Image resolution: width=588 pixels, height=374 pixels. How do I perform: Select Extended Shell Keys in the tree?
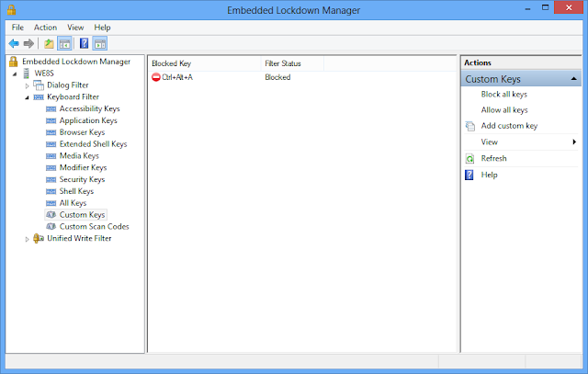tap(93, 144)
